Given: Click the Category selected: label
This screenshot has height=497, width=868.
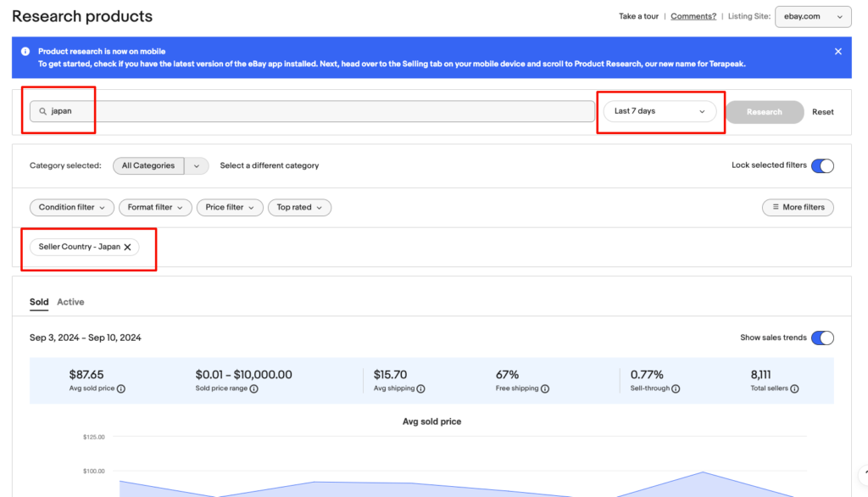Looking at the screenshot, I should point(65,165).
